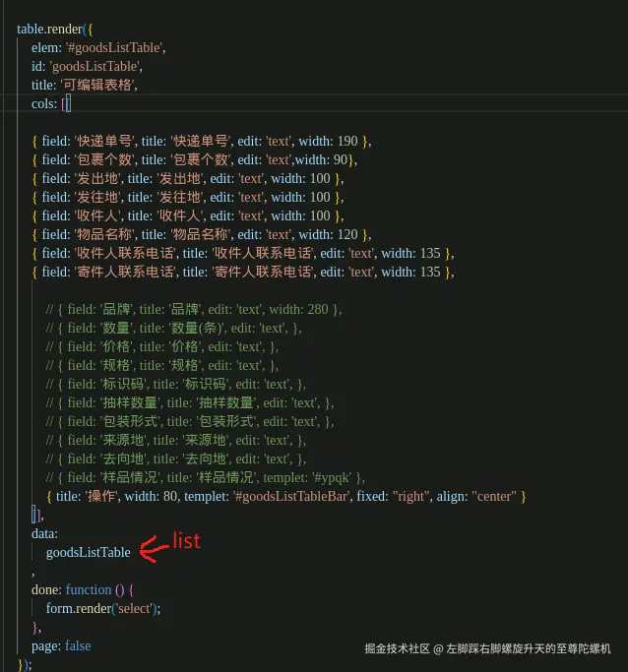This screenshot has height=672, width=628.
Task: Click the 收件人联系电话 column line
Action: pyautogui.click(x=242, y=253)
